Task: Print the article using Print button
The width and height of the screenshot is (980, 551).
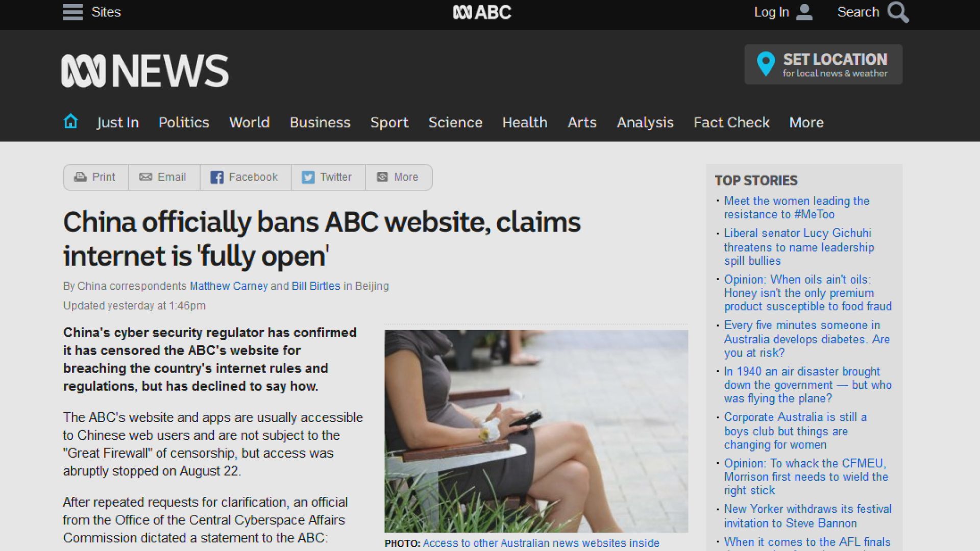Action: tap(95, 177)
